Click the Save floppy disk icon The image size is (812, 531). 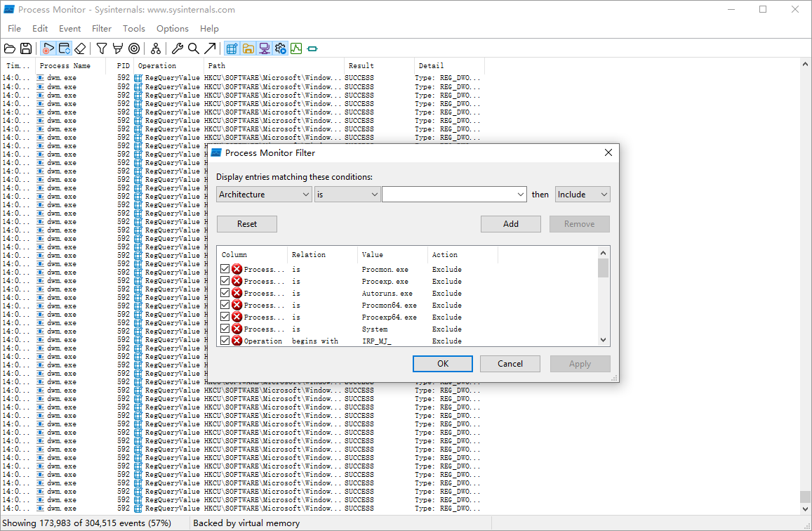point(26,48)
